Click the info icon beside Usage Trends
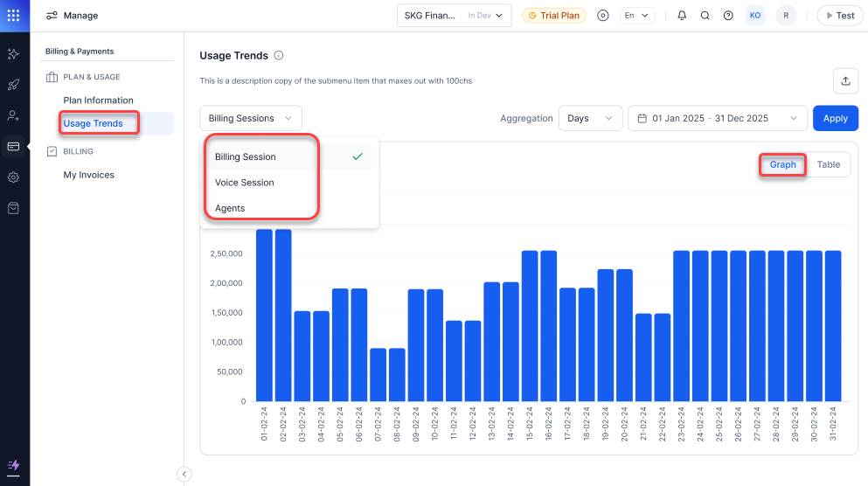The image size is (868, 486). tap(279, 56)
